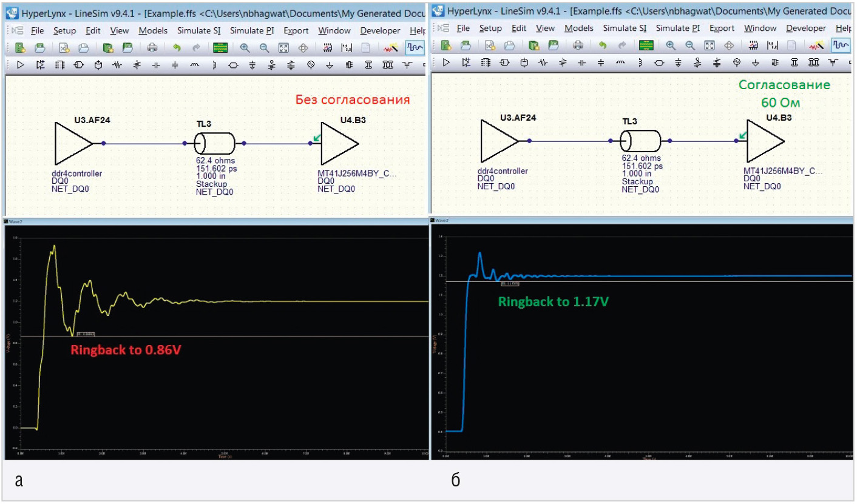Pick the ground symbol in left window palette
This screenshot has width=857, height=504.
[329, 64]
